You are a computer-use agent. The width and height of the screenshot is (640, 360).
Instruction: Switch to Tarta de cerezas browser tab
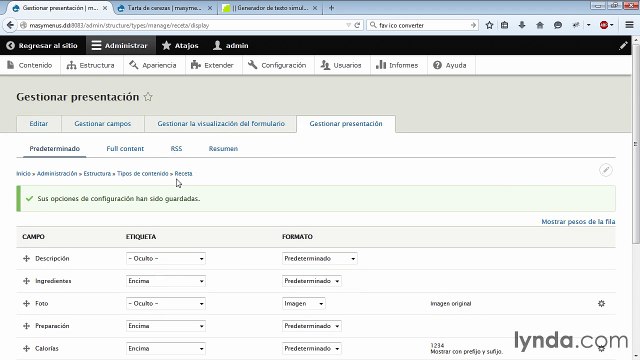coord(164,8)
